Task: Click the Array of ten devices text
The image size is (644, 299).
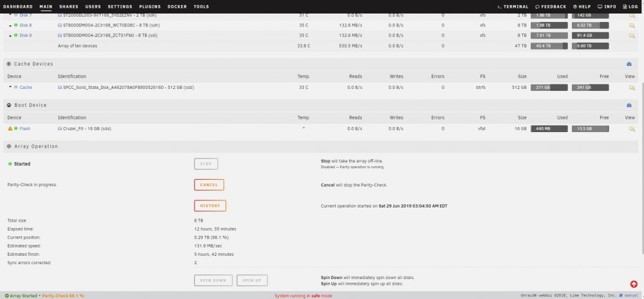Action: [78, 46]
